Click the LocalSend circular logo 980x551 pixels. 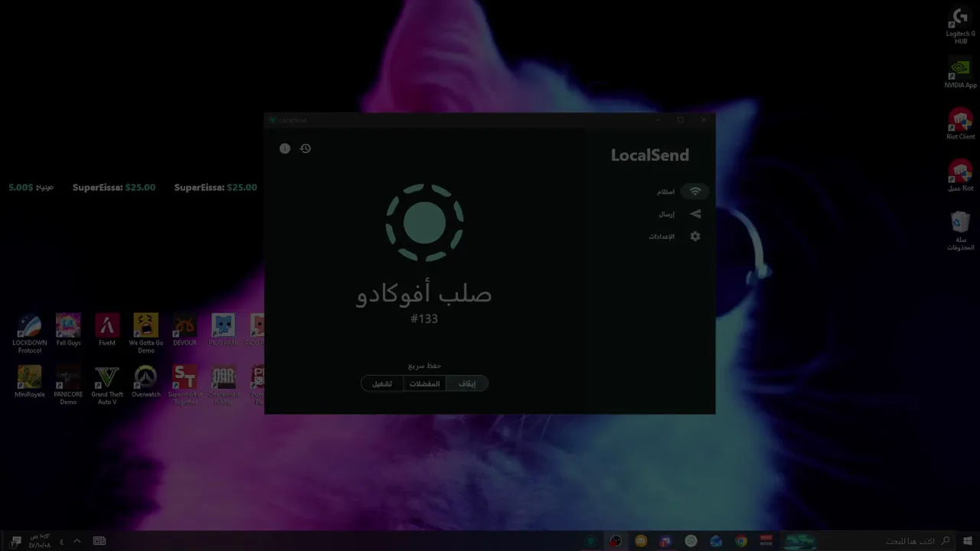[424, 223]
